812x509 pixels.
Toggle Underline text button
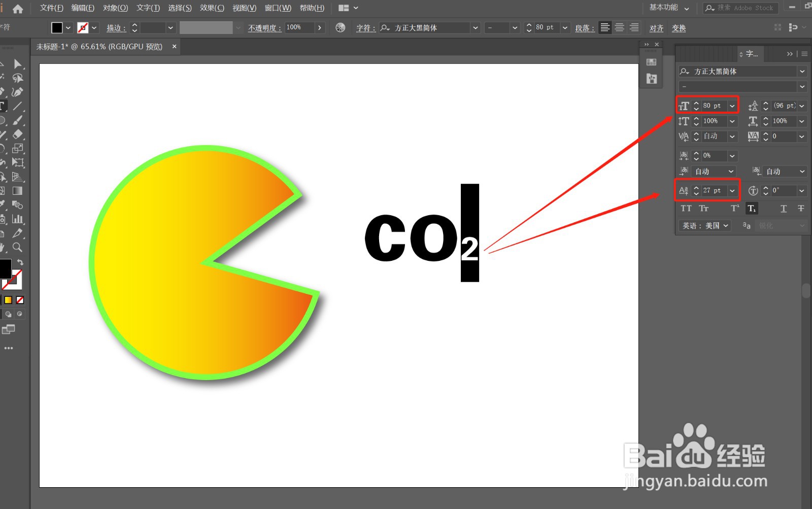click(x=784, y=209)
